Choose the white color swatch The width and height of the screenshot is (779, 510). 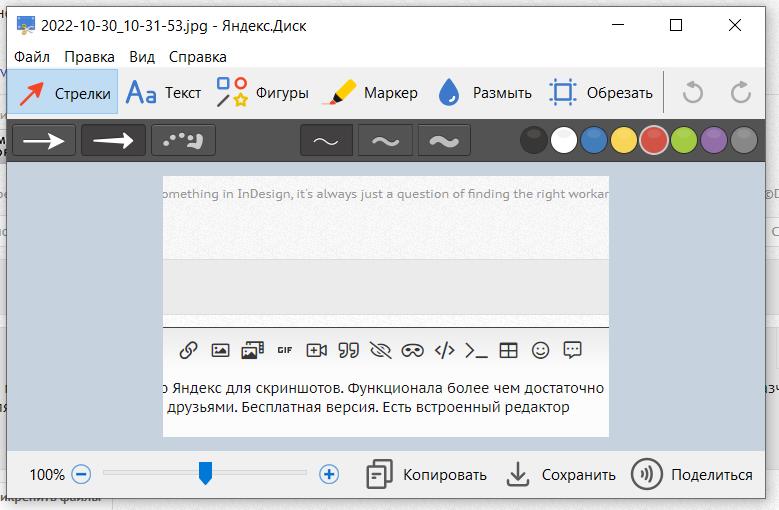(564, 140)
